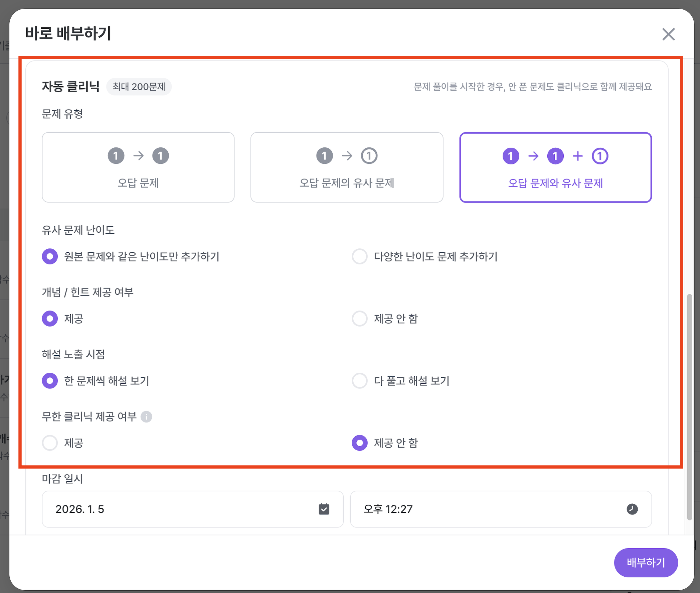Select 원본 문제와 같은 난이도만 추가하기 option
700x593 pixels.
(x=50, y=256)
